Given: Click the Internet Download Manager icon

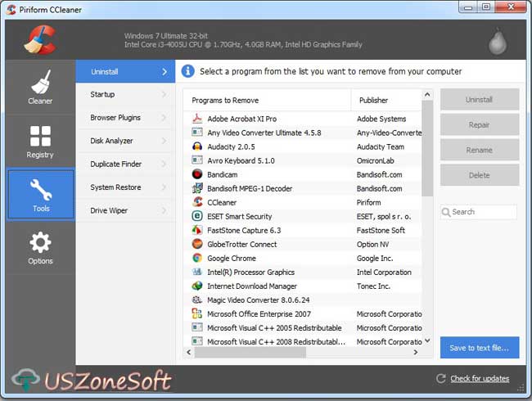Looking at the screenshot, I should pos(197,286).
